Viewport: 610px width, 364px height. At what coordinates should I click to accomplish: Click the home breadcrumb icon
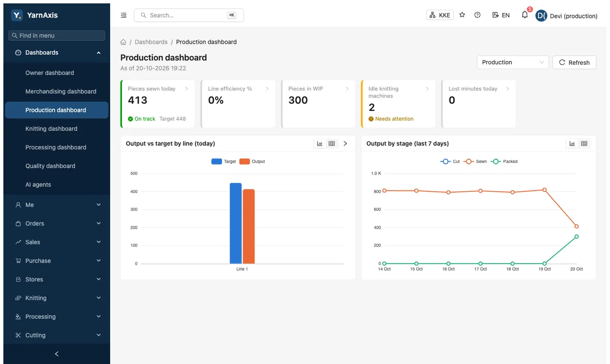pyautogui.click(x=123, y=42)
